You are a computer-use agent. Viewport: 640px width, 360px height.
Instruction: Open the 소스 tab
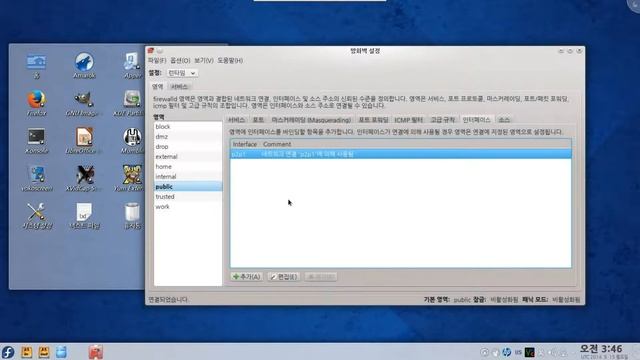(x=504, y=120)
